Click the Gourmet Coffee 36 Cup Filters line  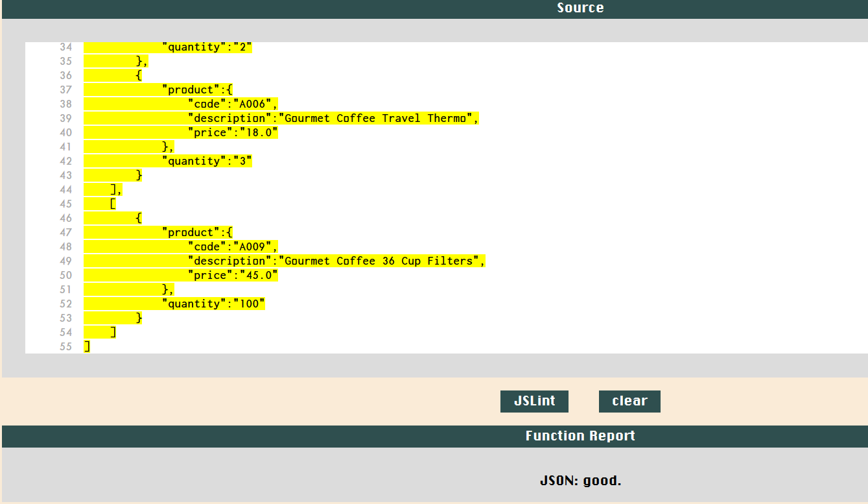(336, 261)
